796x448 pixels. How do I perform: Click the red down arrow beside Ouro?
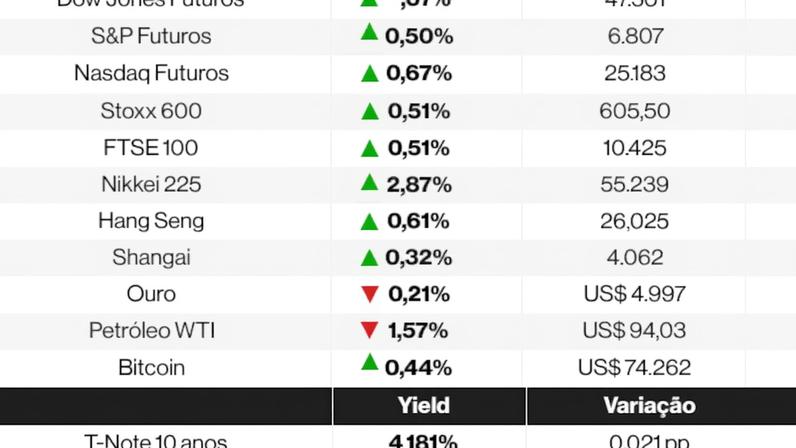[x=370, y=294]
